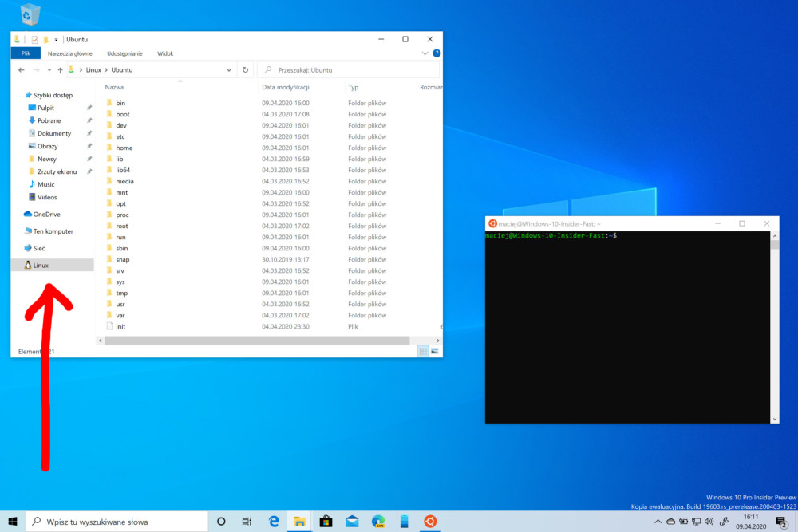Sort by Typ column header
This screenshot has height=532, width=798.
point(354,87)
